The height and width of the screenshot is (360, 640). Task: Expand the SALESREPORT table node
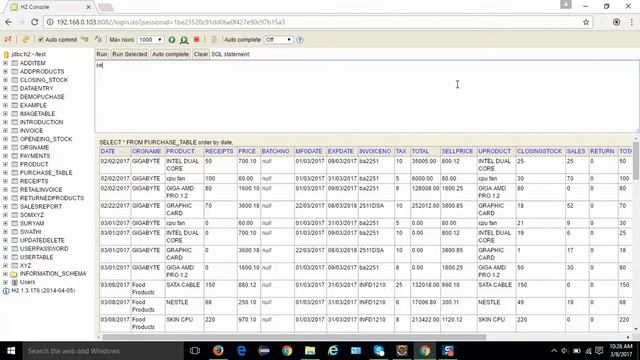5,206
